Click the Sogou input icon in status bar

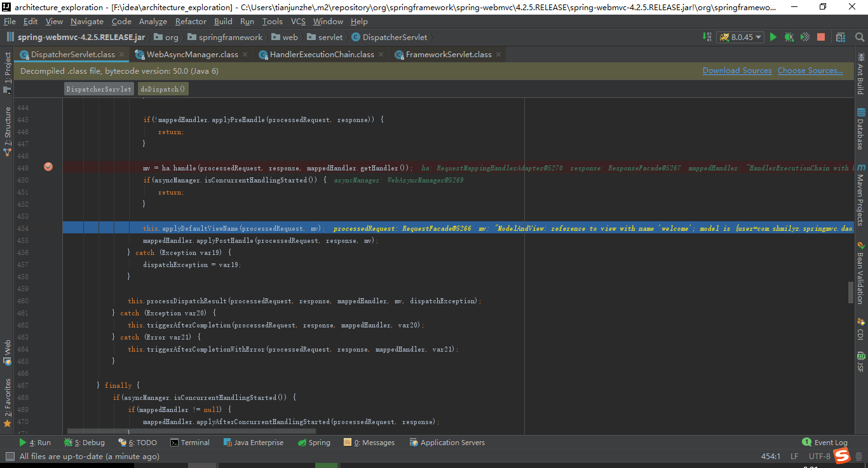(842, 455)
